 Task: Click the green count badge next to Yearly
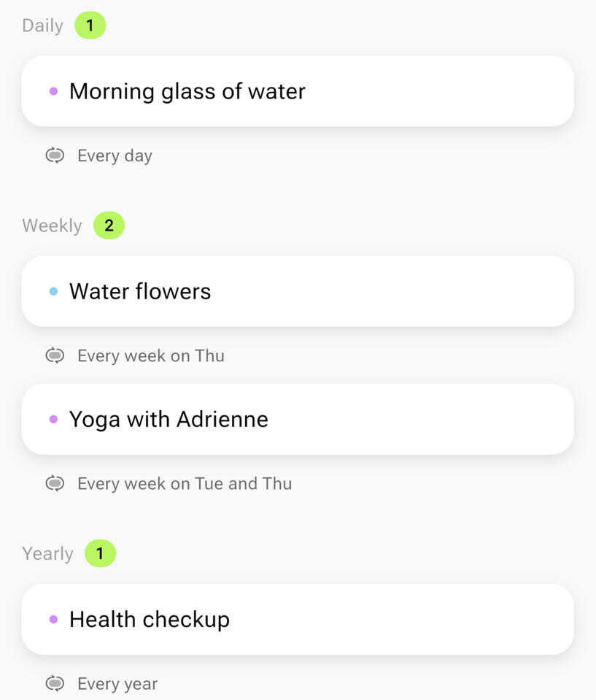tap(100, 553)
